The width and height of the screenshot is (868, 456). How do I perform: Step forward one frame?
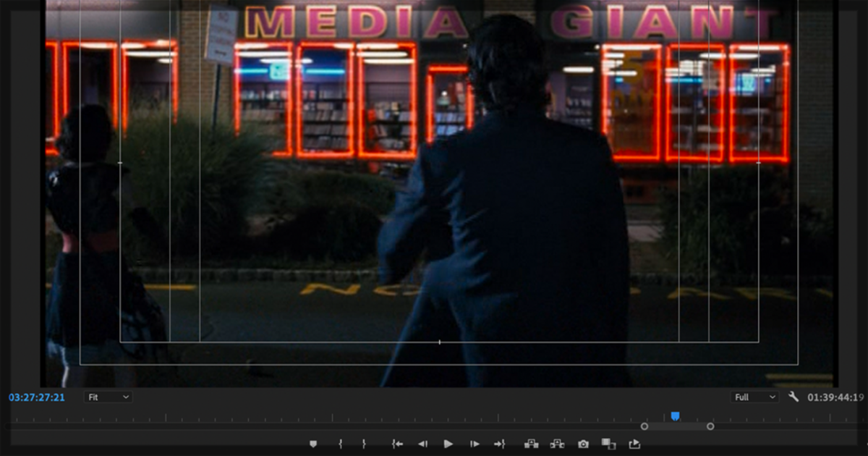(475, 444)
